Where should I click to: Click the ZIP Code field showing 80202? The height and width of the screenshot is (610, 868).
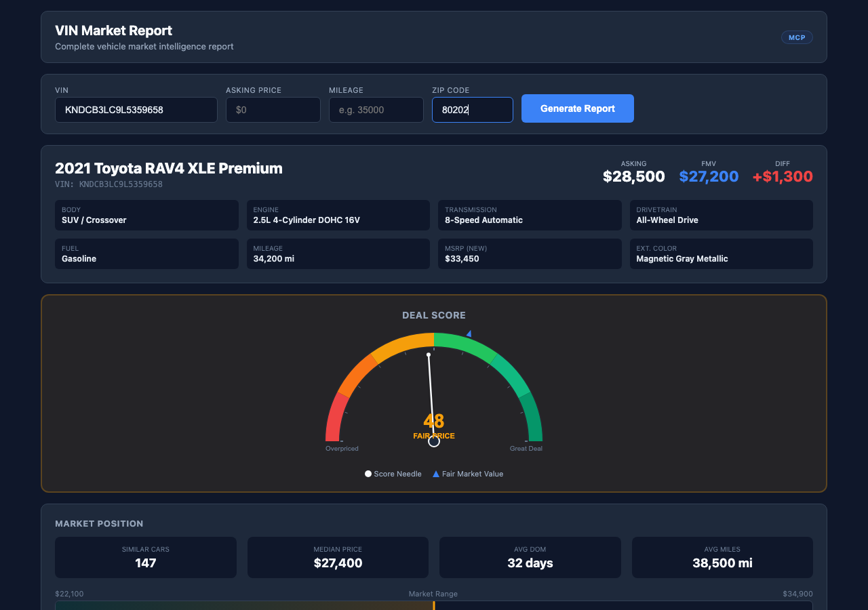[x=473, y=110]
